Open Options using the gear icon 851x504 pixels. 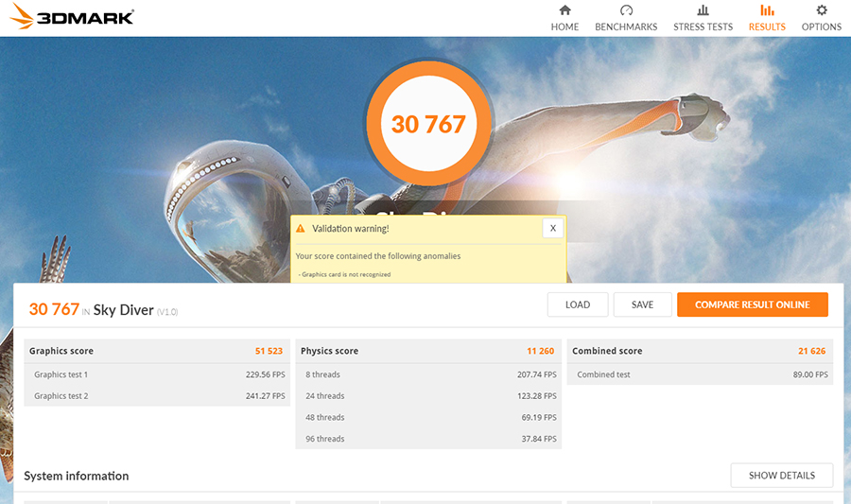click(822, 10)
